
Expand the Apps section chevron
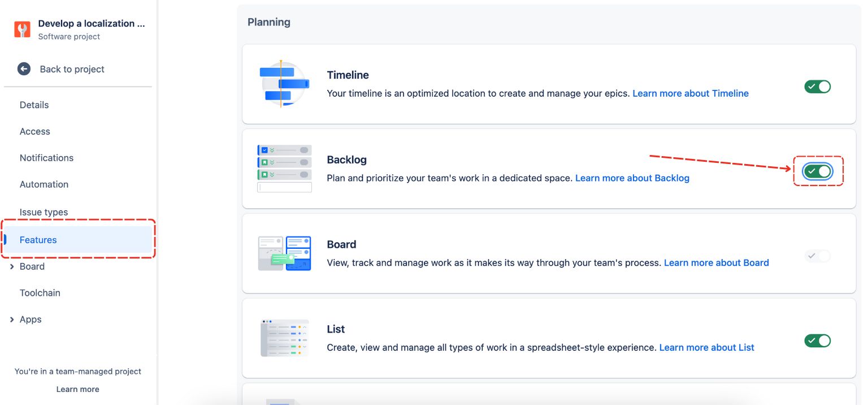(12, 320)
